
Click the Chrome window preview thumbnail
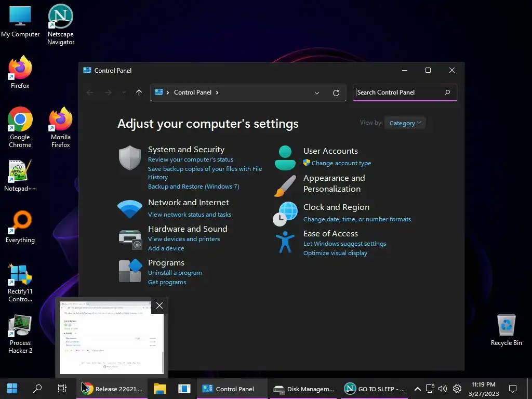point(111,337)
